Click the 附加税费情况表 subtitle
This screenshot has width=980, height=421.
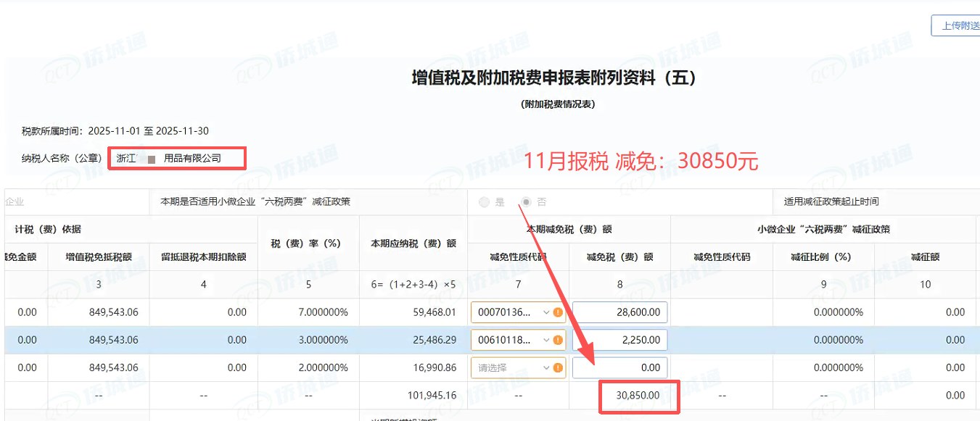coord(558,104)
